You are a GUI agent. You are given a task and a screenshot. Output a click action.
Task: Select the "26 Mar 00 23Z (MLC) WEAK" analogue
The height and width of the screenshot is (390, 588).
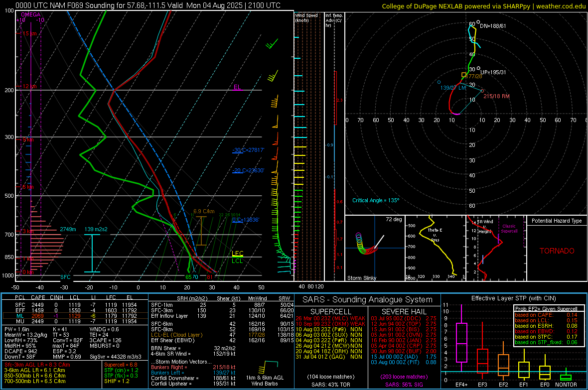click(330, 319)
